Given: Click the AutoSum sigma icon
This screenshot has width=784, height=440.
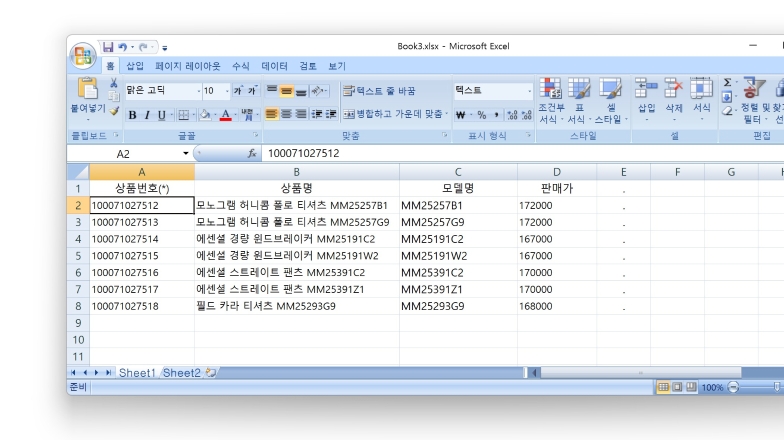Looking at the screenshot, I should click(727, 83).
